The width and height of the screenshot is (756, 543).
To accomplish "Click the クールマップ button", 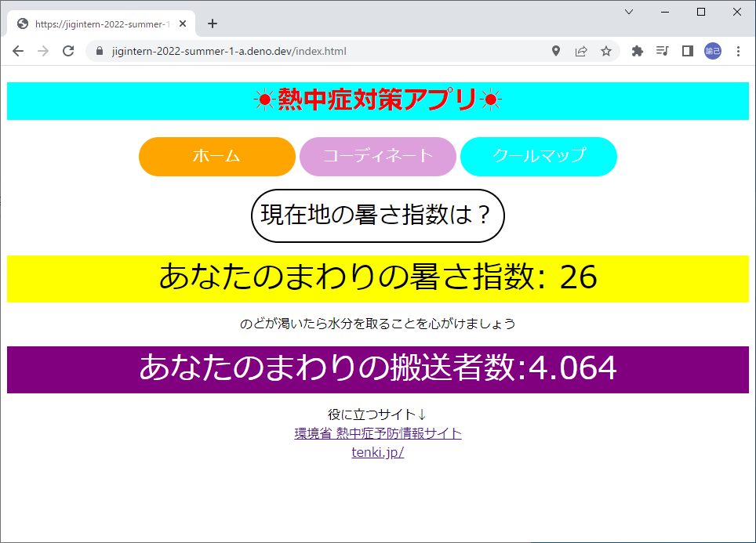I will (539, 156).
